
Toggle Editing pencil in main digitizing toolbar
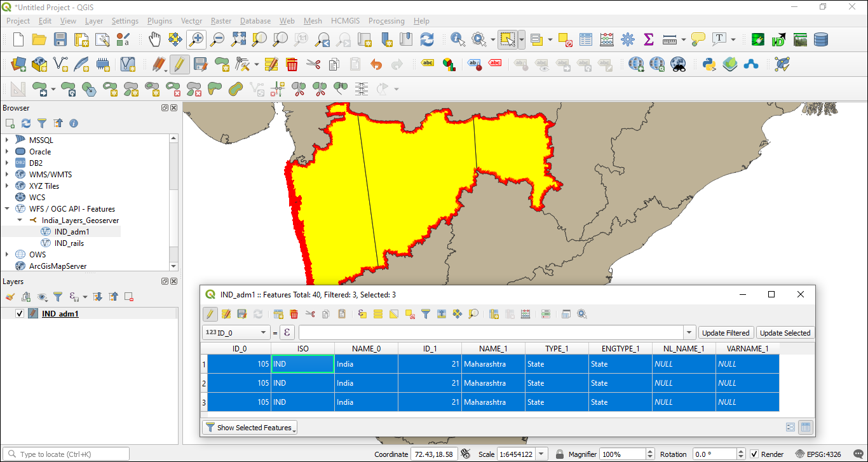179,64
